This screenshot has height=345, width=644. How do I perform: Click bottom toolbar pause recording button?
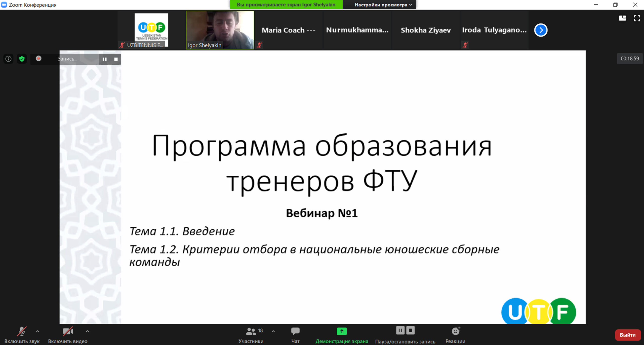point(400,330)
